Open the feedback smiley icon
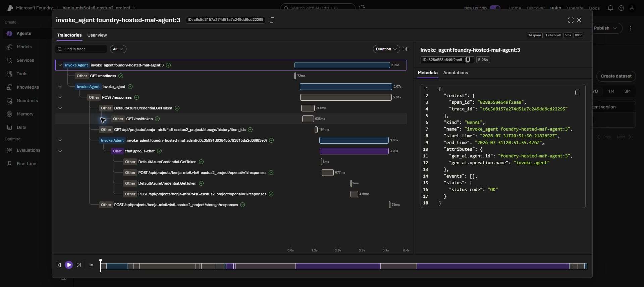 point(621,8)
